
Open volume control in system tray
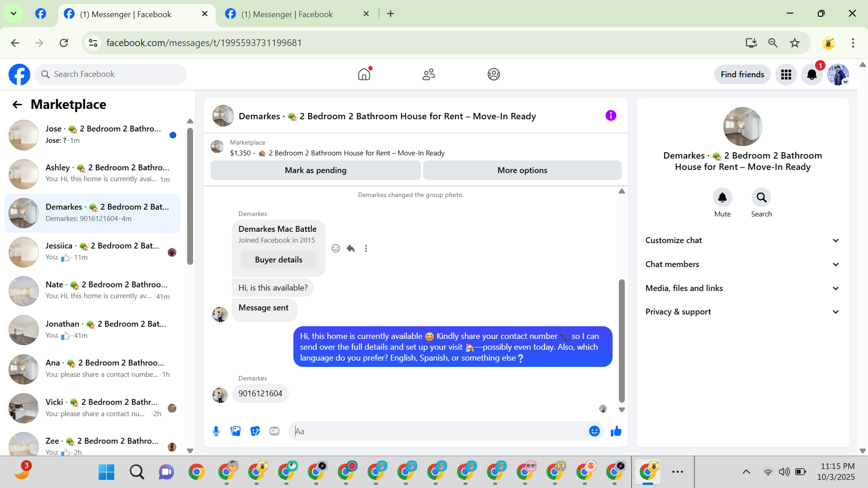pyautogui.click(x=784, y=472)
